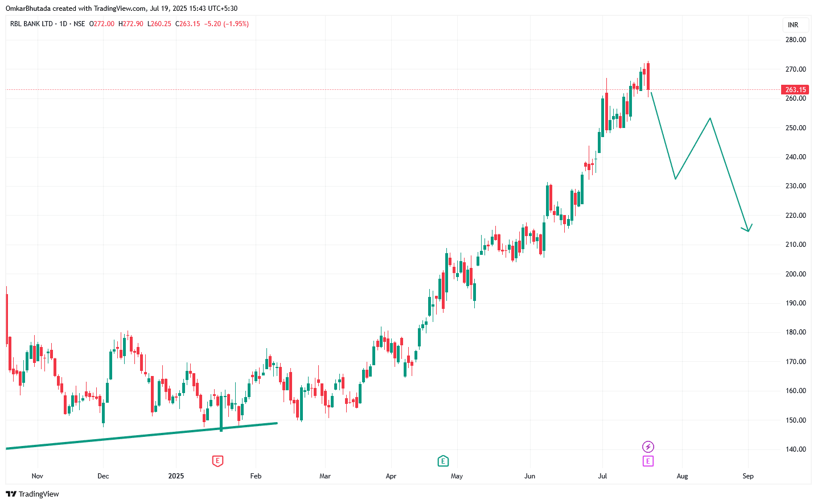Click the open value O272.00
Screen dimensions: 817x504
[x=102, y=24]
